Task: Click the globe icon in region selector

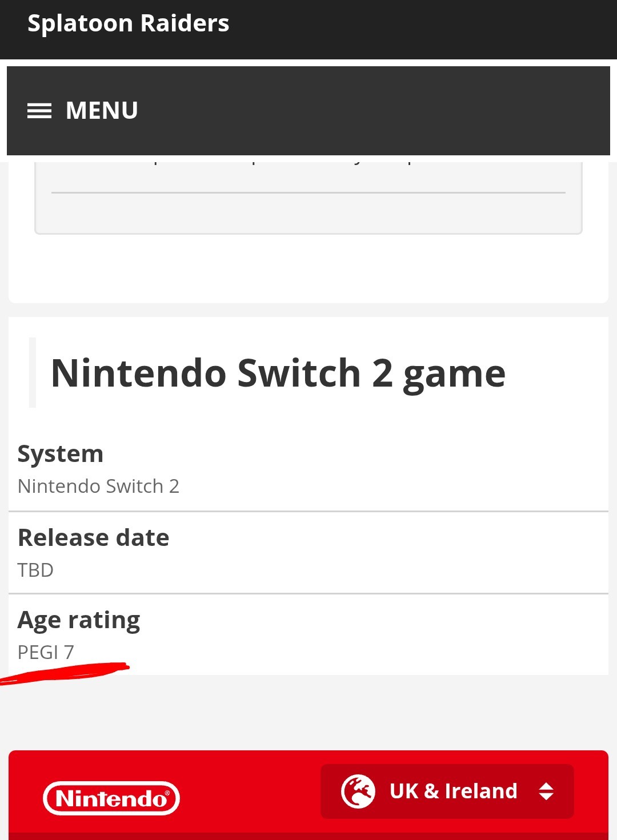Action: [358, 791]
